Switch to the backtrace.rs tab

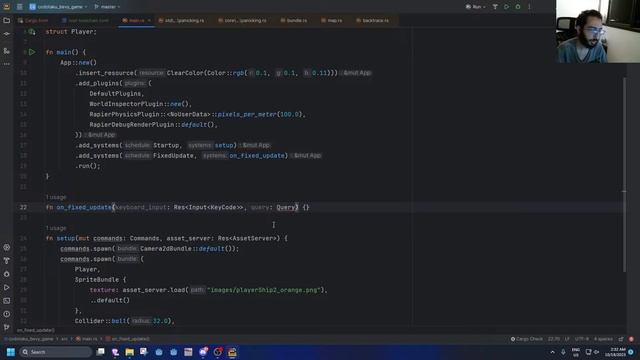[373, 20]
